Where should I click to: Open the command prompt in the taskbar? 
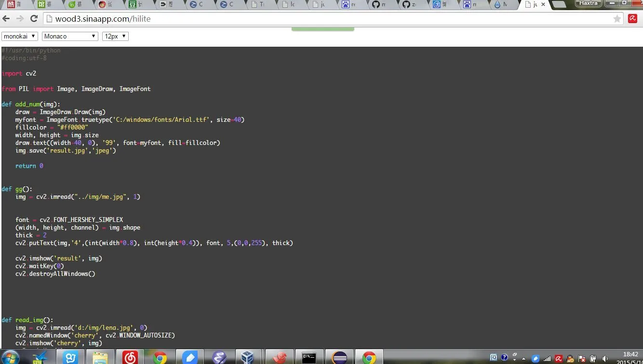(309, 357)
